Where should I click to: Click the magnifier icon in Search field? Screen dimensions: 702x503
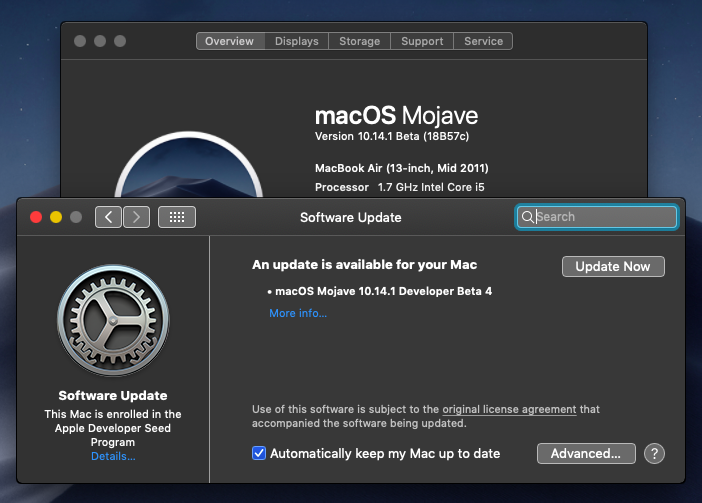(x=527, y=217)
